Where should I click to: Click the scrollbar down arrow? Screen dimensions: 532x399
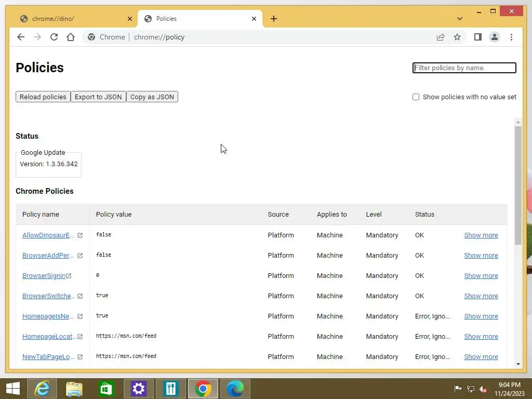518,364
